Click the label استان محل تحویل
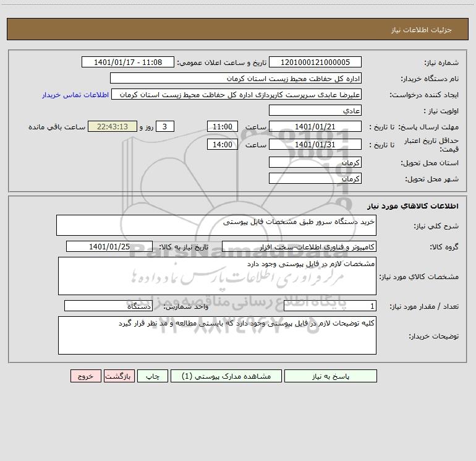Screen dimensions: 476x461 tap(430, 163)
